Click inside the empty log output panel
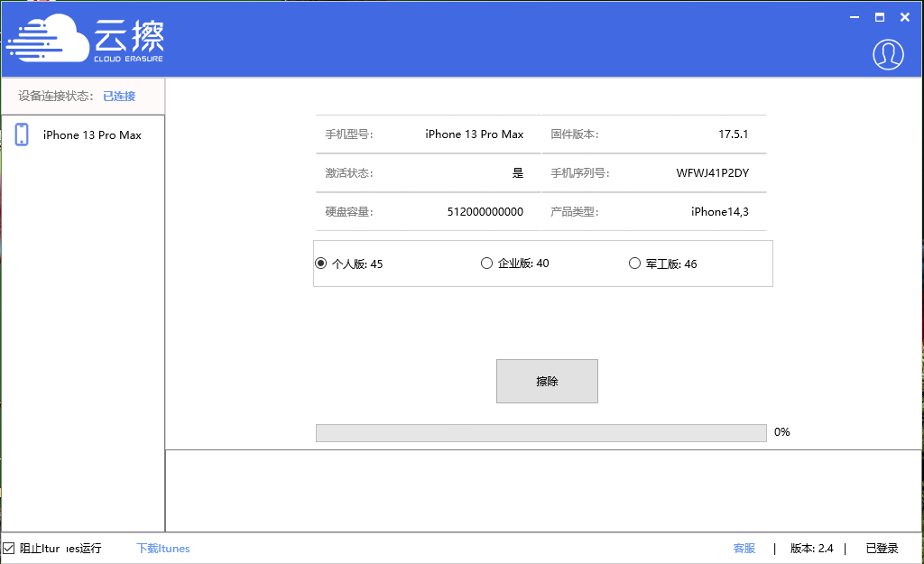The height and width of the screenshot is (564, 924). [544, 491]
